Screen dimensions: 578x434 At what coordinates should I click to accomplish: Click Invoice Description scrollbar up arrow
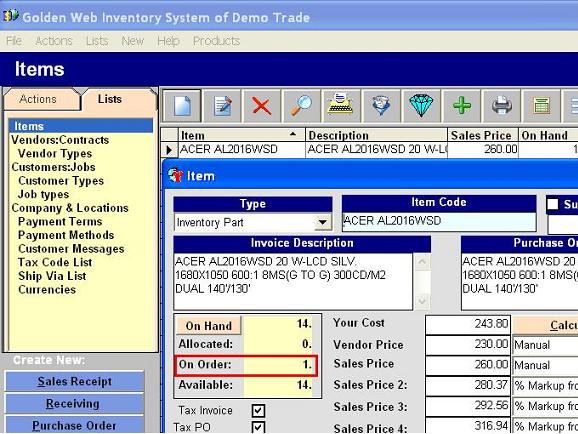tap(422, 262)
